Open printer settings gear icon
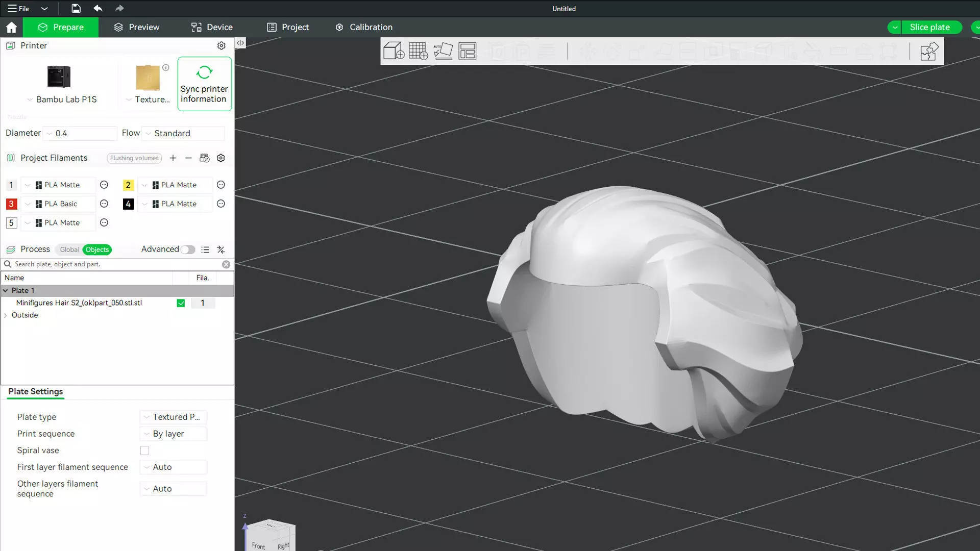This screenshot has width=980, height=551. pos(221,45)
